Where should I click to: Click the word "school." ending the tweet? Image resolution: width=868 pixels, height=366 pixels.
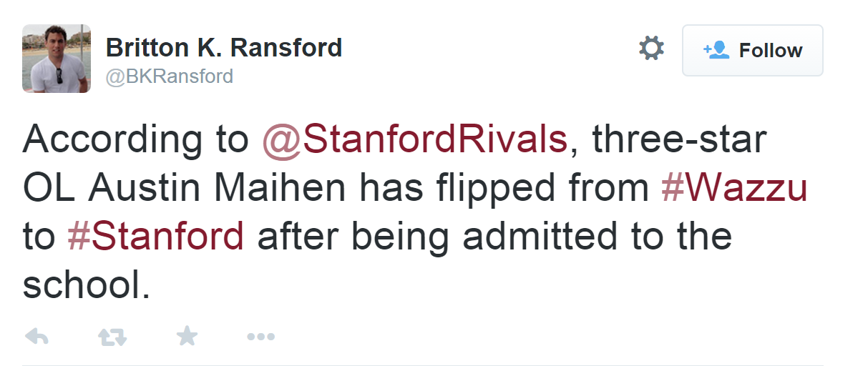[87, 284]
